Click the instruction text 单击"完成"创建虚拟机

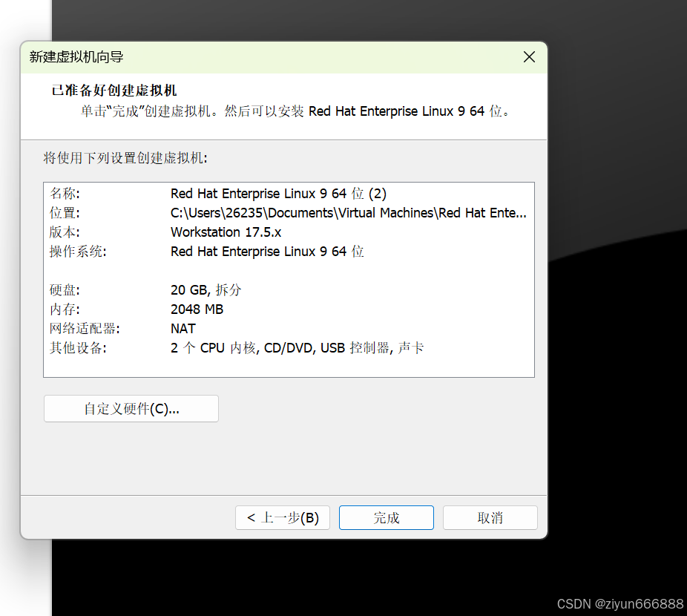pyautogui.click(x=145, y=111)
